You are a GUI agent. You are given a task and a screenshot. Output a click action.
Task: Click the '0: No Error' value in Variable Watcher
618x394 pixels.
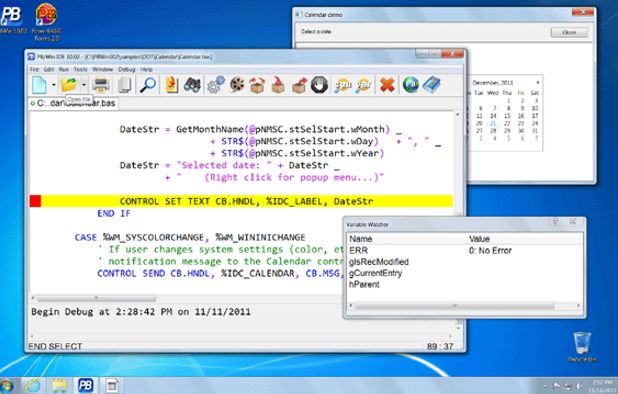[x=490, y=250]
